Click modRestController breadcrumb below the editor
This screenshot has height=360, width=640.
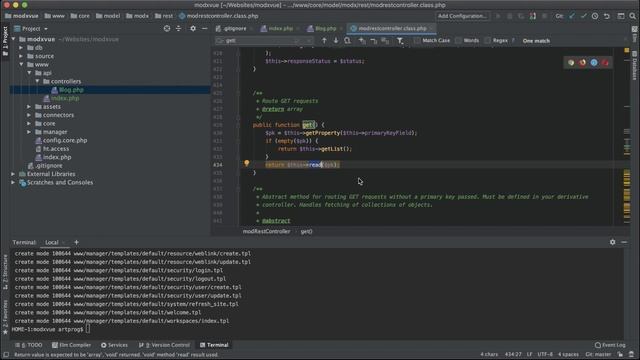click(x=266, y=231)
